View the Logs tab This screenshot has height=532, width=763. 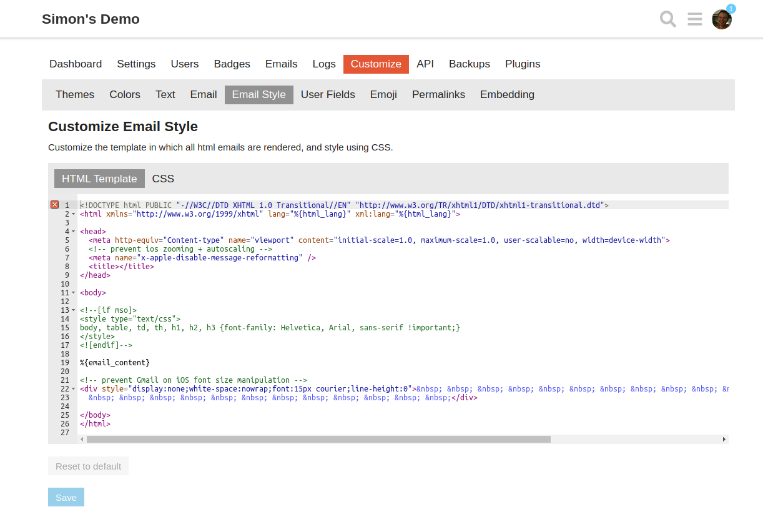(324, 64)
